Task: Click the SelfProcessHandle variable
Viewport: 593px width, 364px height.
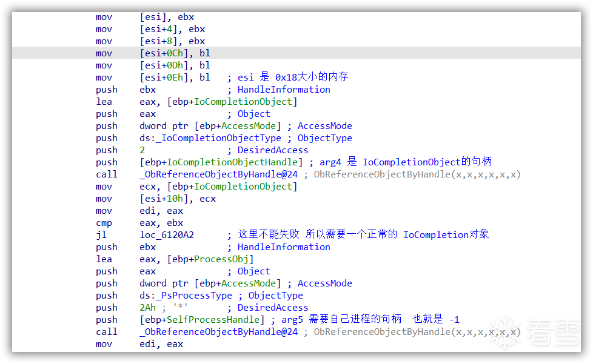Action: 213,319
